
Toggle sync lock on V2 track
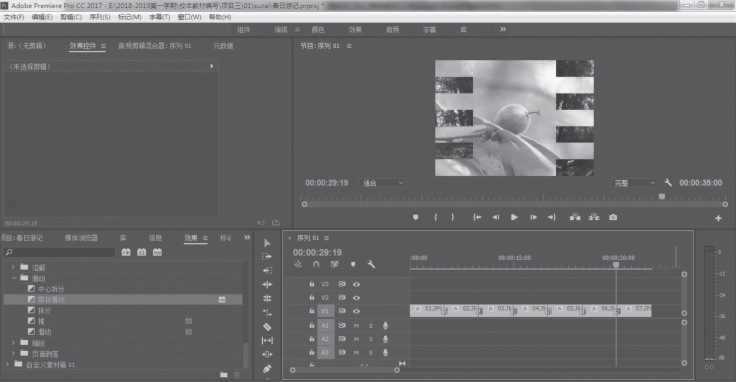coord(342,298)
